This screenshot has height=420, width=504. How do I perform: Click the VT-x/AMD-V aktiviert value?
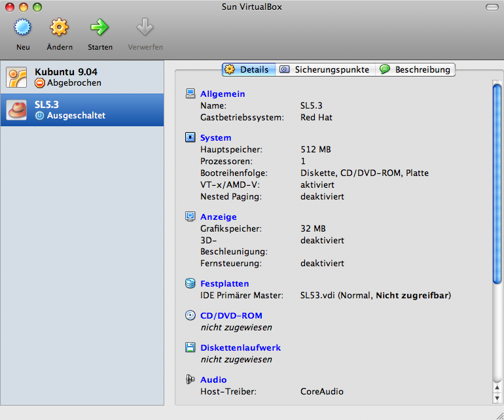(317, 184)
